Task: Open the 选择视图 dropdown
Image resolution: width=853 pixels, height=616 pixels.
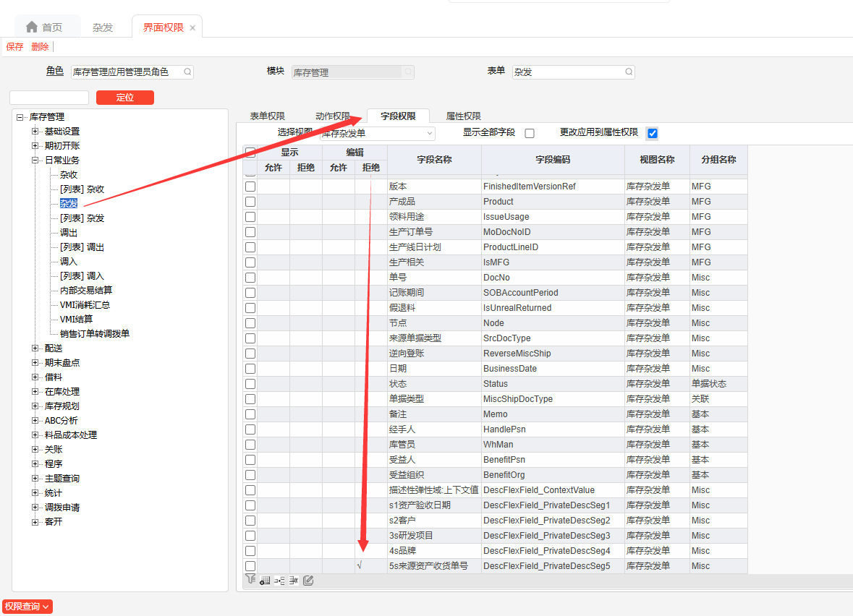Action: tap(430, 133)
